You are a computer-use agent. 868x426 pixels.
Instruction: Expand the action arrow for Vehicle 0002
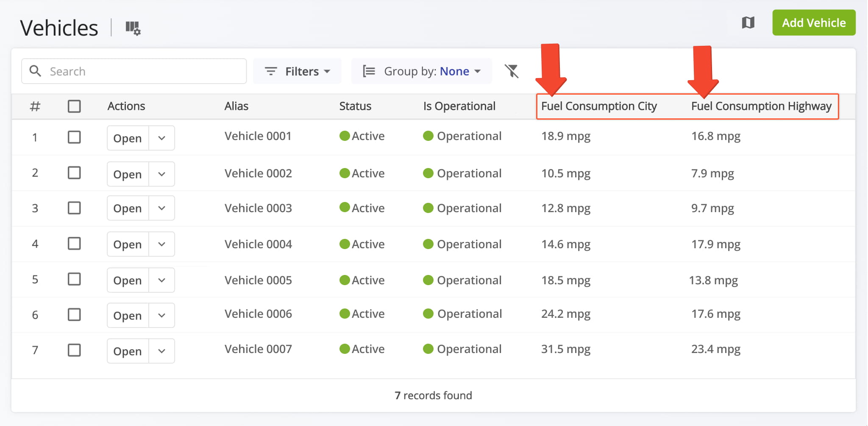coord(161,174)
